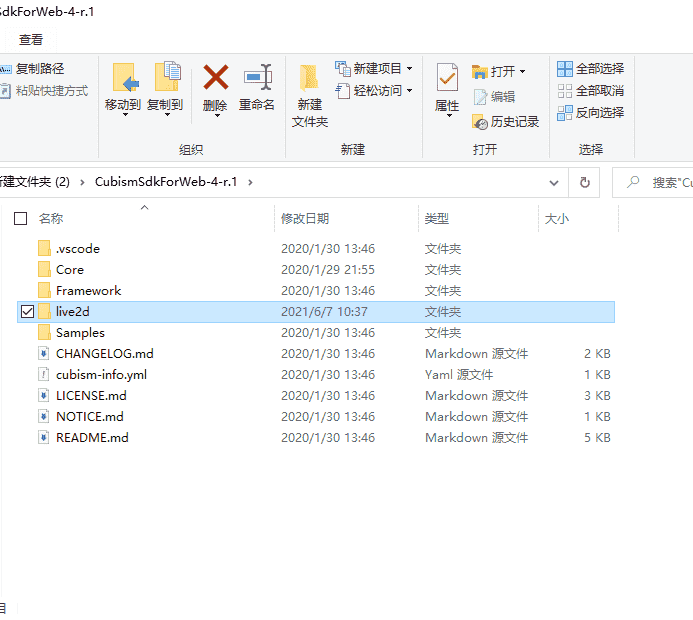Click the Yaml 源文件 type cell
Viewport: 693px width, 620px height.
tap(459, 374)
